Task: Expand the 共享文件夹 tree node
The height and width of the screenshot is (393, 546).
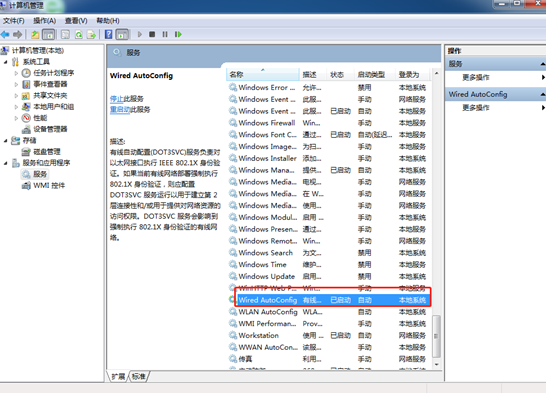Action: point(16,96)
